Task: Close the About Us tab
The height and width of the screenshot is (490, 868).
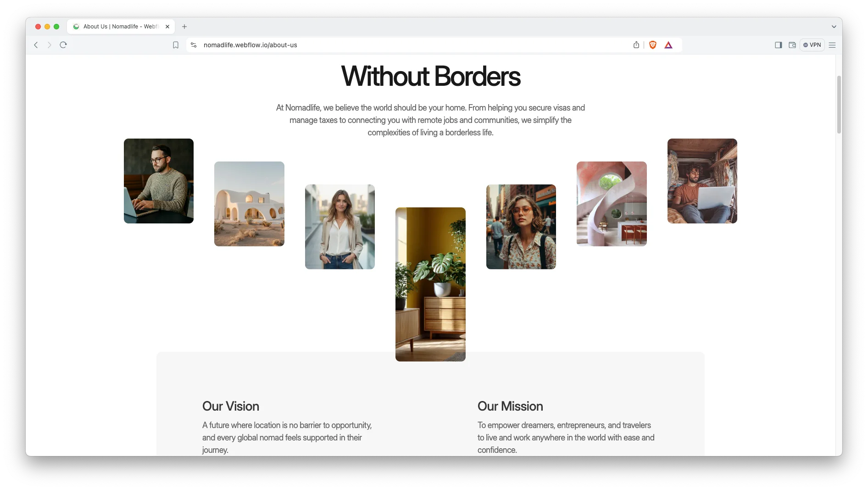Action: (x=167, y=27)
